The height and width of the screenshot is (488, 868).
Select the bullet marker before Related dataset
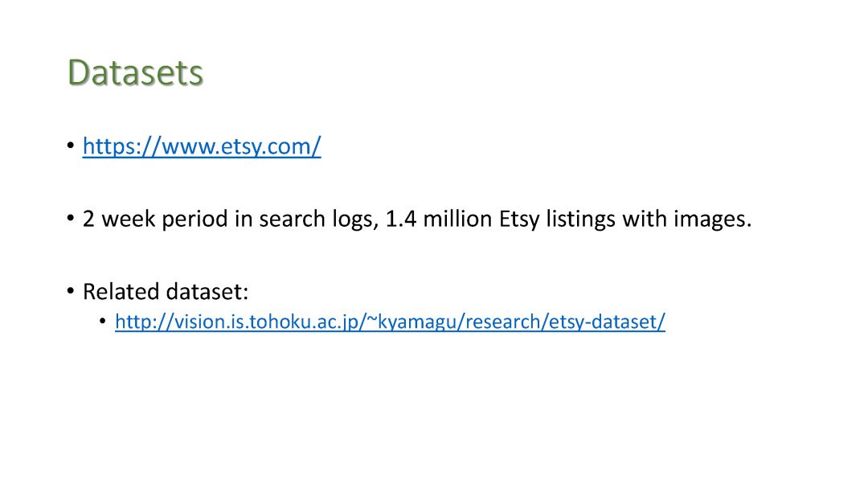(70, 291)
